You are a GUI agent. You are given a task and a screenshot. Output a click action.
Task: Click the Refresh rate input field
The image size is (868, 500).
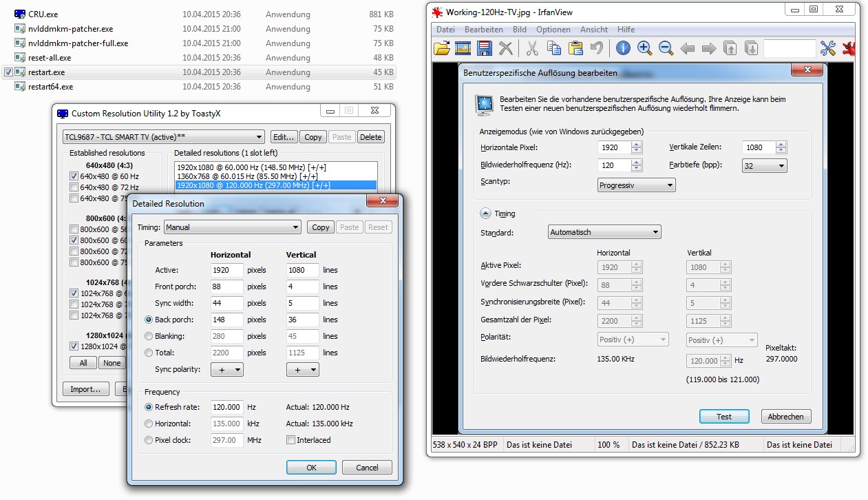pyautogui.click(x=226, y=407)
